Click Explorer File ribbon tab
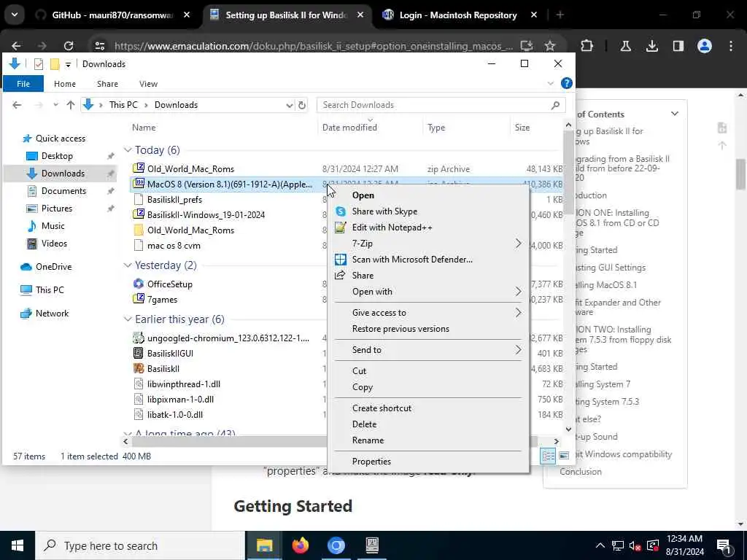This screenshot has width=747, height=560. [x=23, y=84]
